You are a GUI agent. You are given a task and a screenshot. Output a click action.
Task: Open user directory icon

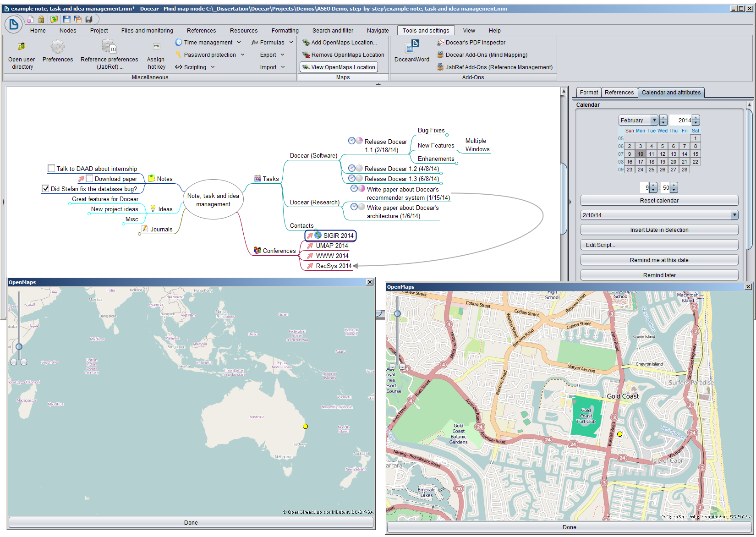(x=22, y=46)
